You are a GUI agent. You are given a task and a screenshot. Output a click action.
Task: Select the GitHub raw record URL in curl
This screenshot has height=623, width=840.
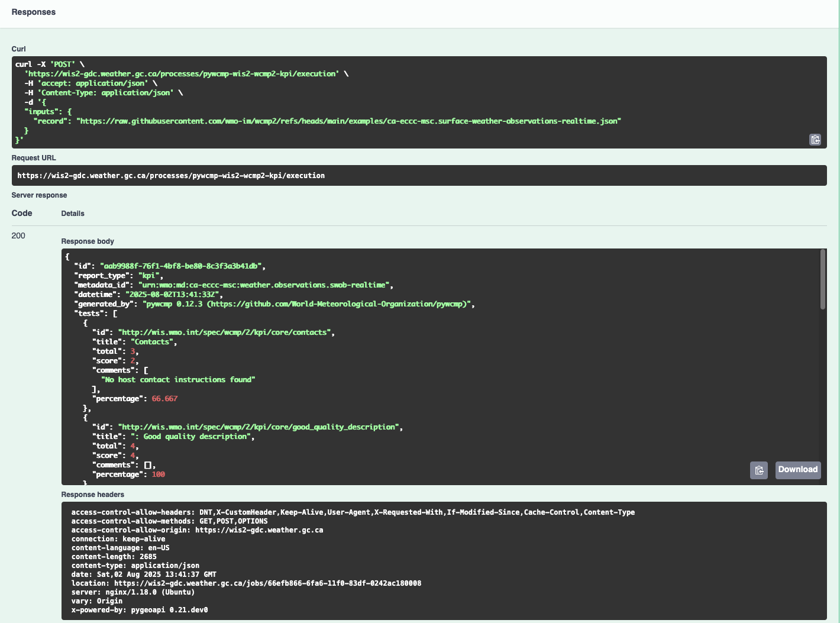pyautogui.click(x=348, y=121)
